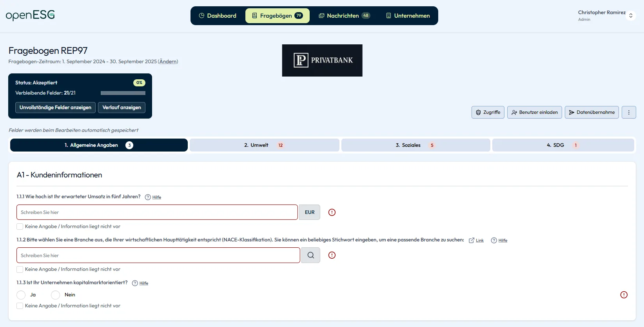Screen dimensions: 644x327
Task: Select the 'Nein' radio button
Action: [x=56, y=295]
